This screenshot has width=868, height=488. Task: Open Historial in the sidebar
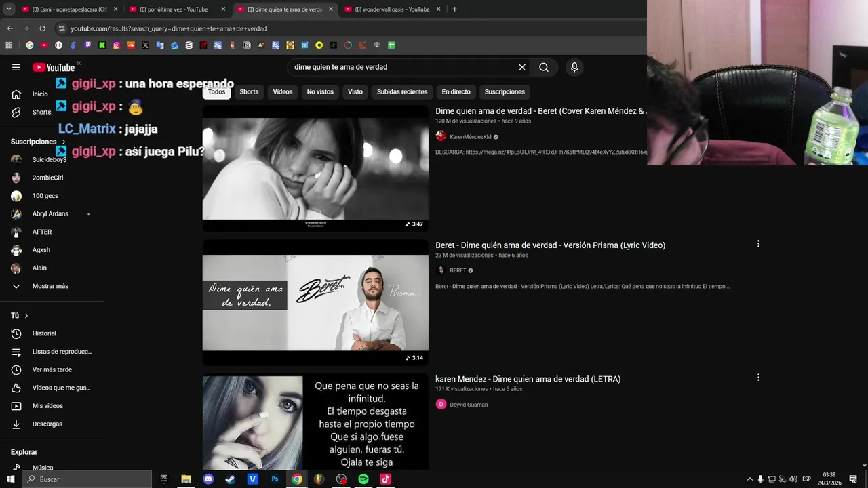(44, 333)
